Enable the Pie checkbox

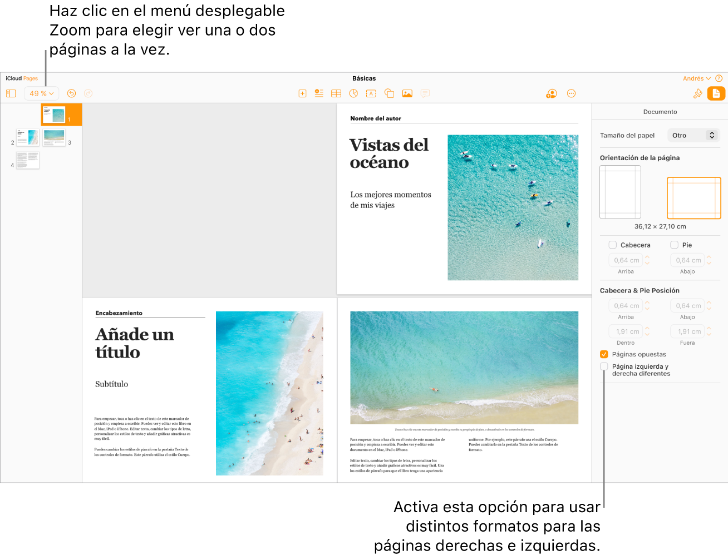(674, 245)
